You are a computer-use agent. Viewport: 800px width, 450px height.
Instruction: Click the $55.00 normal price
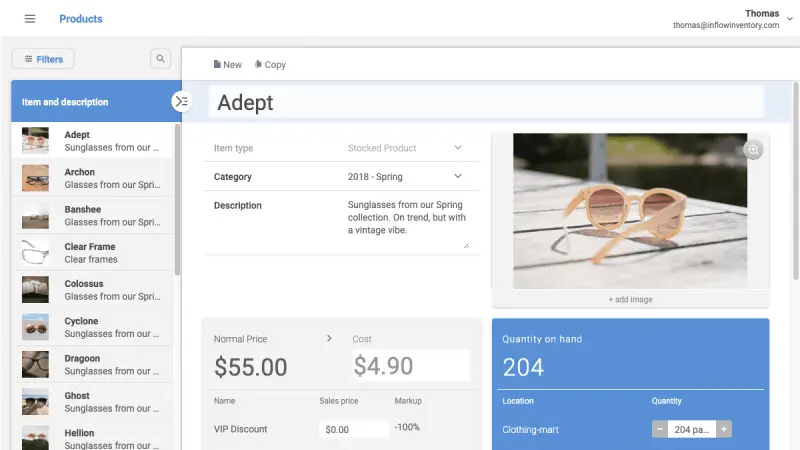tap(251, 367)
